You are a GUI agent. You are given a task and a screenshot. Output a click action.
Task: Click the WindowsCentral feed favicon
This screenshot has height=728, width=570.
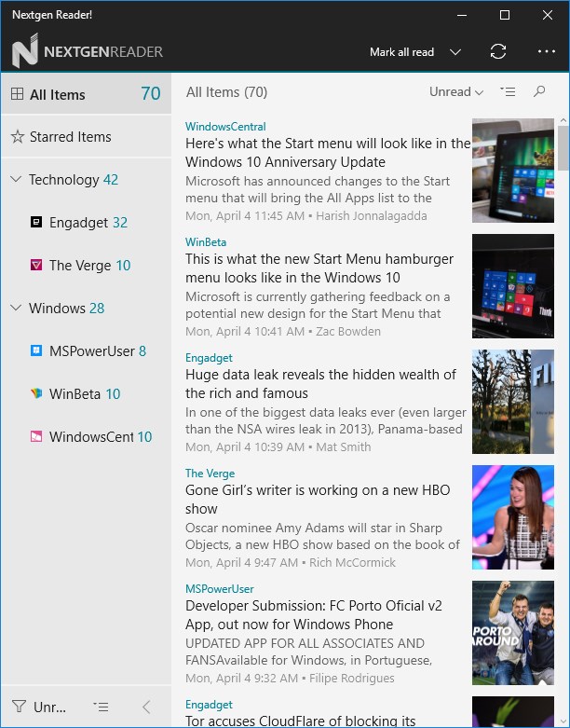[x=36, y=436]
